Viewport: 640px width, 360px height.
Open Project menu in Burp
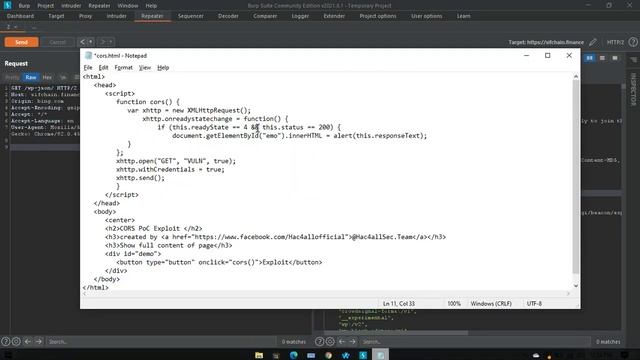coord(45,6)
